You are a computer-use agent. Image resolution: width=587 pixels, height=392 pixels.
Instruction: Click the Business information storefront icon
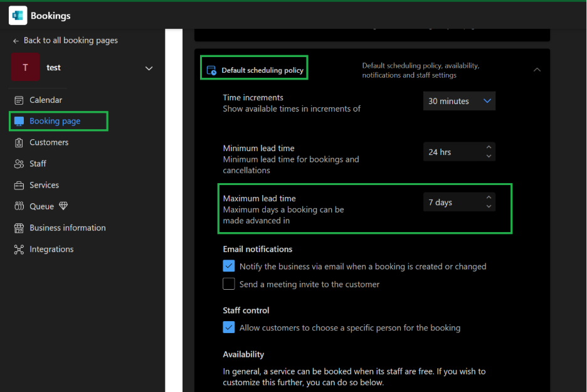click(x=19, y=228)
